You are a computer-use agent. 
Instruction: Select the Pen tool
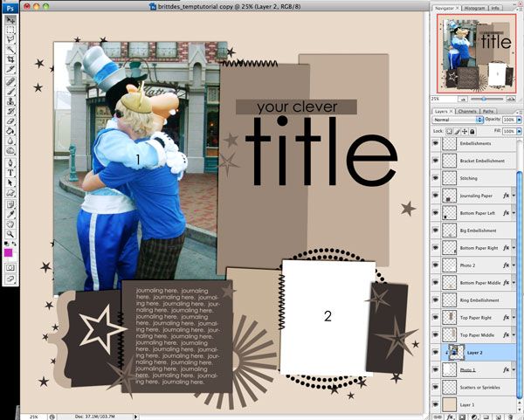pyautogui.click(x=10, y=162)
